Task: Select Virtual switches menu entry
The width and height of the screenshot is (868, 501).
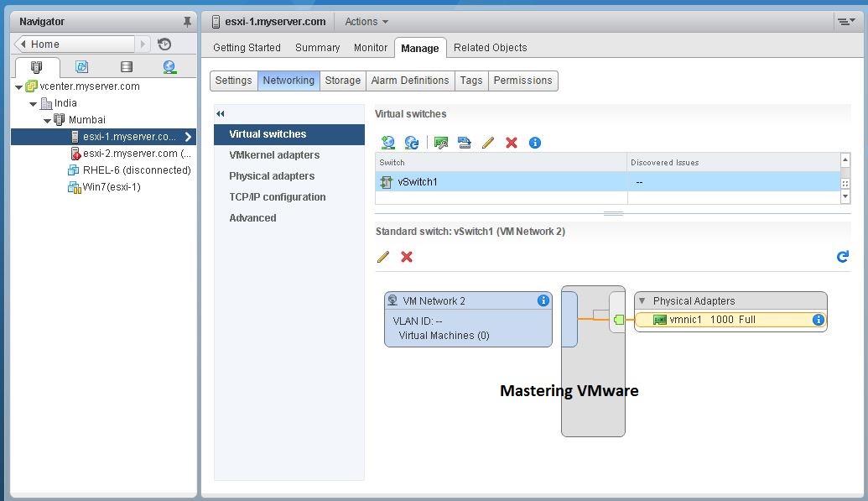Action: coord(289,134)
